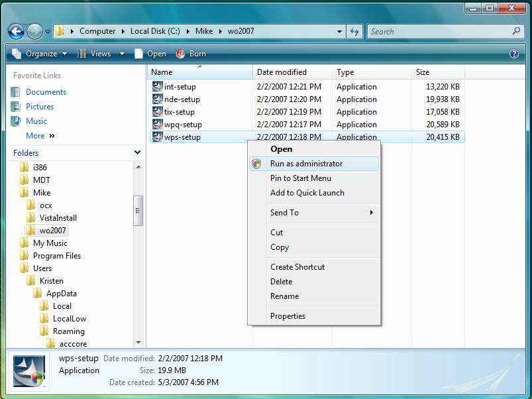The height and width of the screenshot is (399, 532).
Task: Click the refresh icon beside address bar
Action: tap(354, 31)
